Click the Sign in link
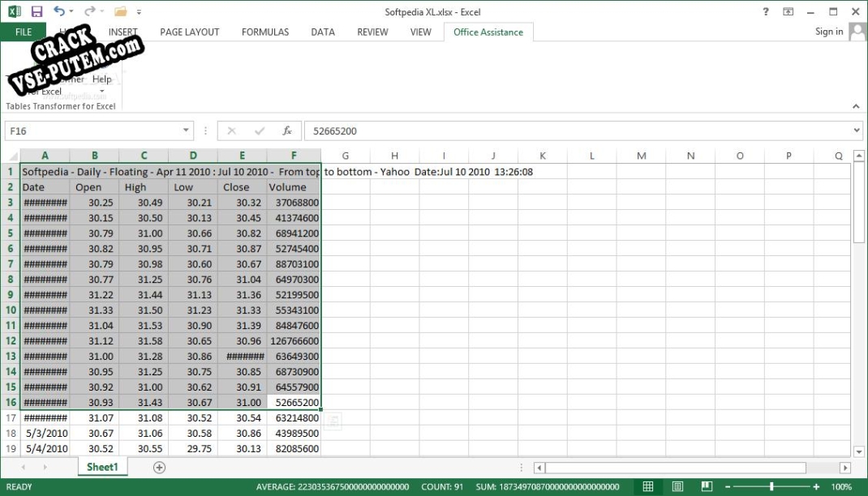The image size is (868, 496). [x=829, y=32]
